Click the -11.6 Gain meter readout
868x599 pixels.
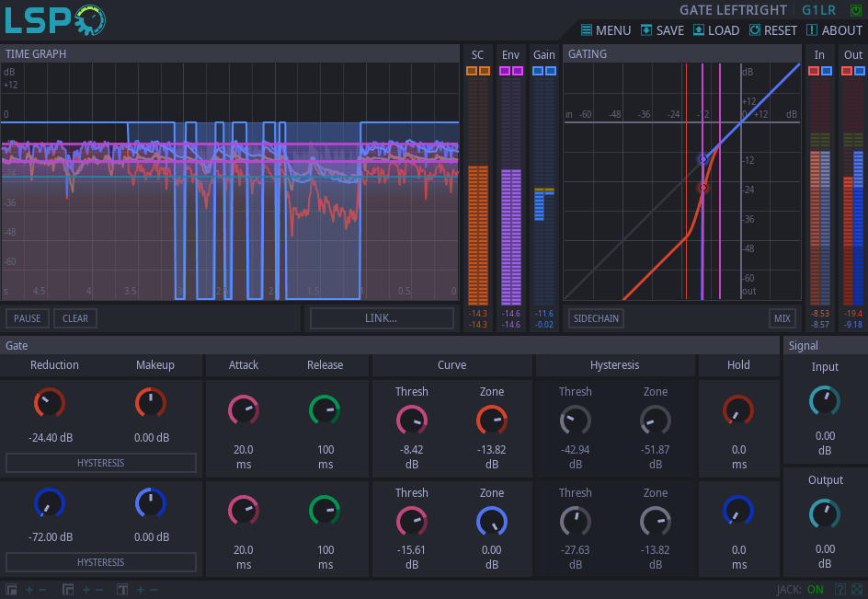(544, 314)
